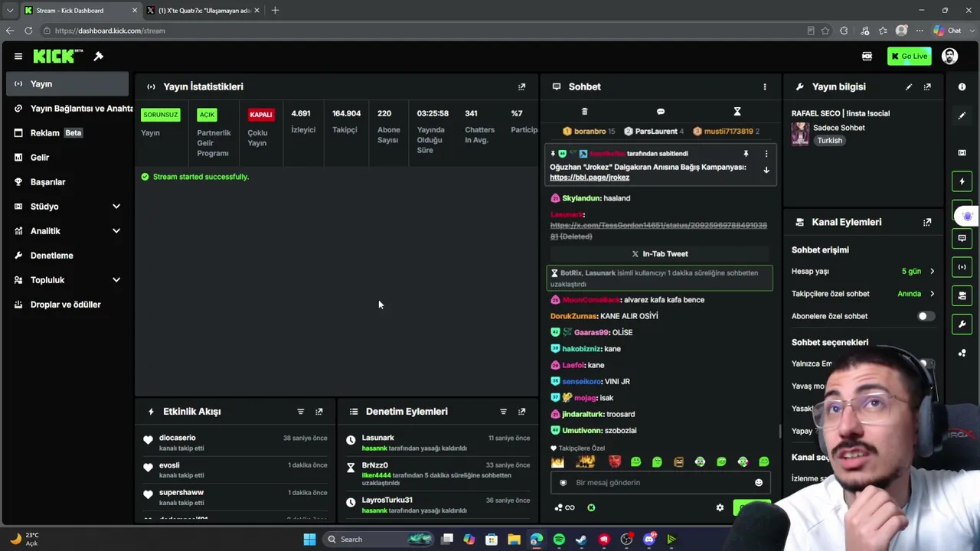Open the Sohbet panel three-dot menu

click(x=764, y=86)
